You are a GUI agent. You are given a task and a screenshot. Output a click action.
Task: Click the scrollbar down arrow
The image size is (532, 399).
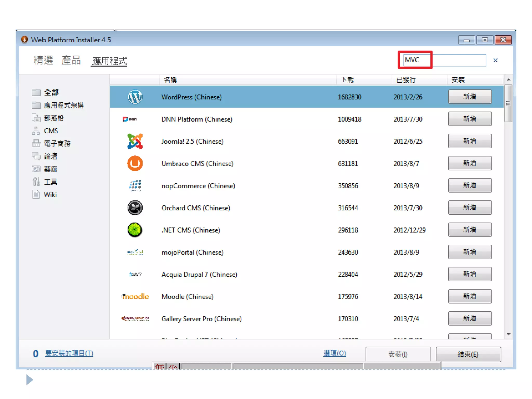[509, 335]
